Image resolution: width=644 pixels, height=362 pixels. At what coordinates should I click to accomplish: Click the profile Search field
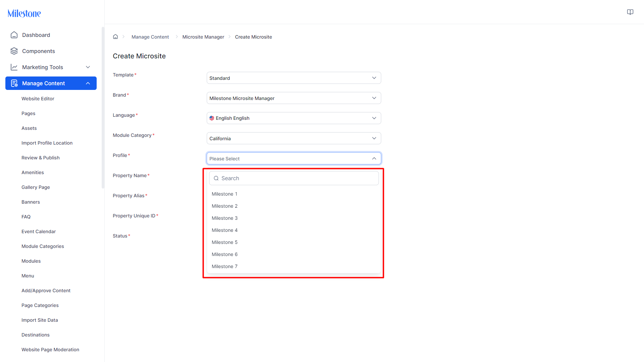pyautogui.click(x=294, y=178)
